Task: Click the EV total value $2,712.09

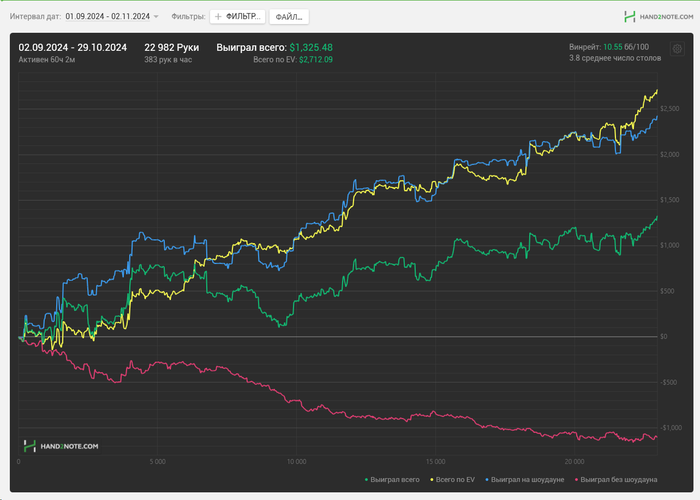Action: coord(316,59)
